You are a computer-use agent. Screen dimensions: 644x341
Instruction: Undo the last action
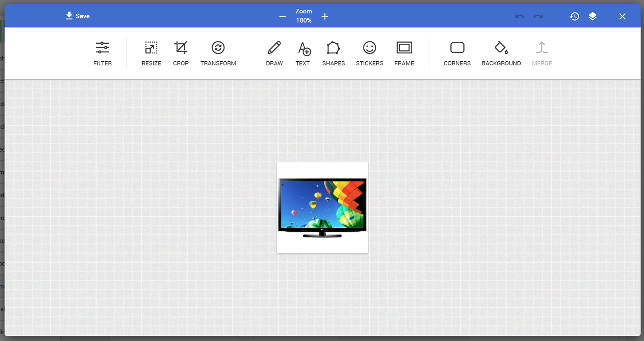[x=519, y=17]
